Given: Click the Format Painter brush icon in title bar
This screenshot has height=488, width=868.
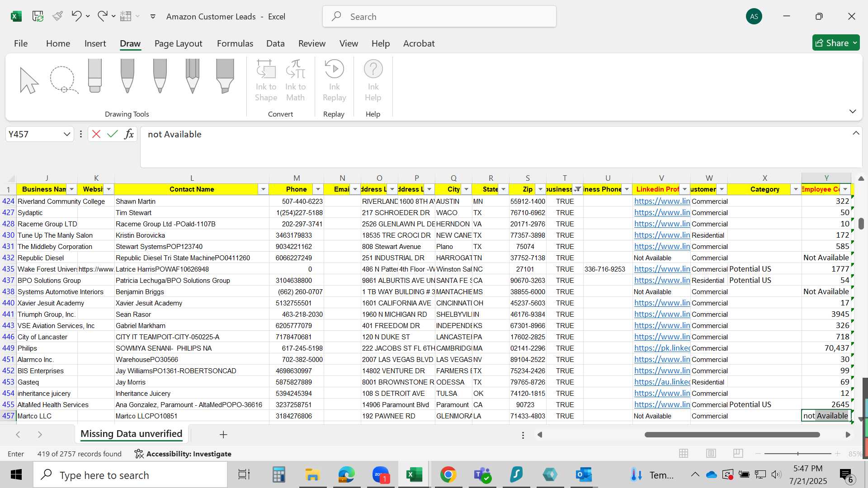Looking at the screenshot, I should (57, 16).
